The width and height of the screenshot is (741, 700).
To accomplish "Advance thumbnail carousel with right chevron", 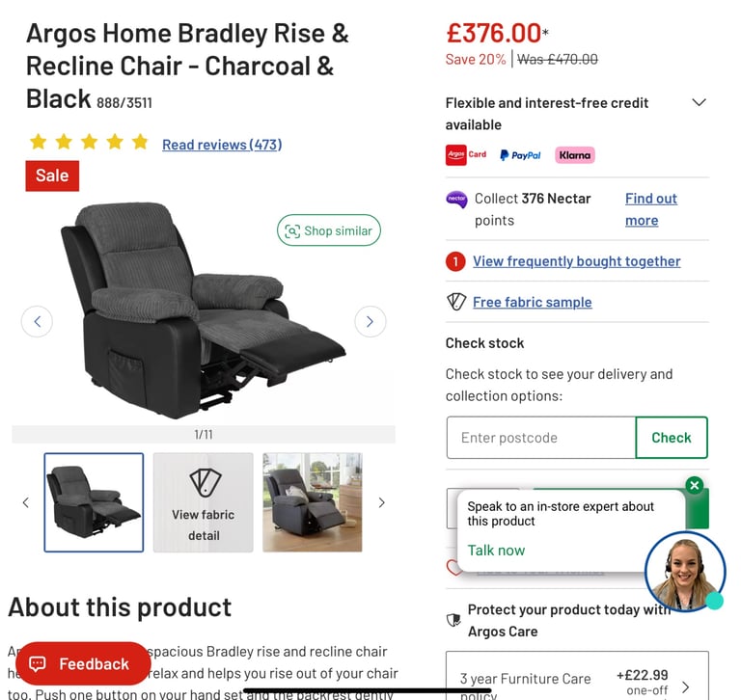I will coord(381,502).
